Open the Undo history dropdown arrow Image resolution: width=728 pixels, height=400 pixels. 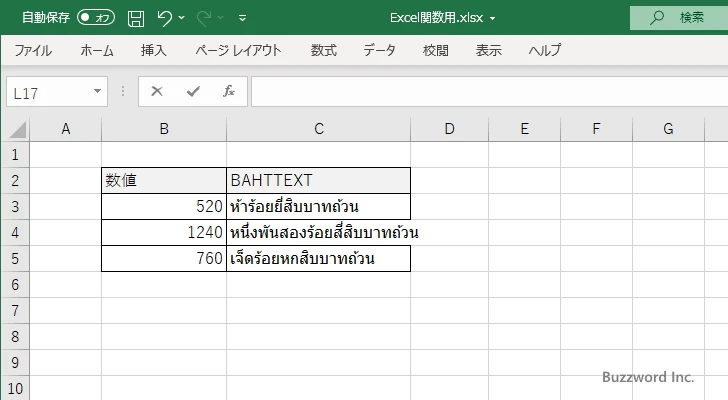coord(183,18)
